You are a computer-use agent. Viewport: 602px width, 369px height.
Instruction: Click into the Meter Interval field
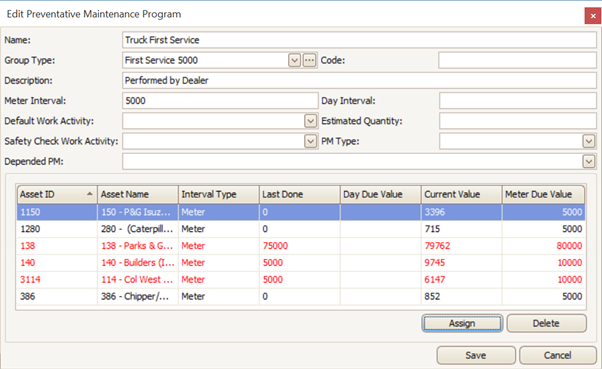[x=220, y=101]
